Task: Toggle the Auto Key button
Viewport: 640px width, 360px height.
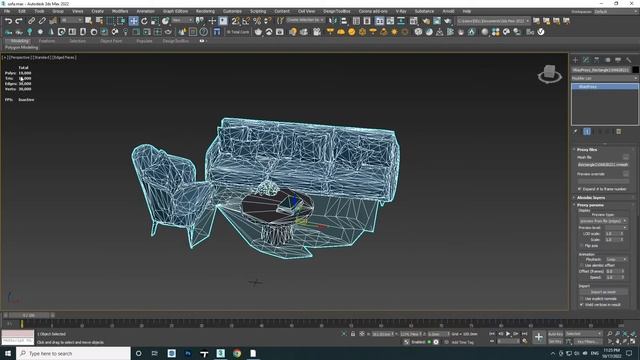Action: (x=555, y=334)
